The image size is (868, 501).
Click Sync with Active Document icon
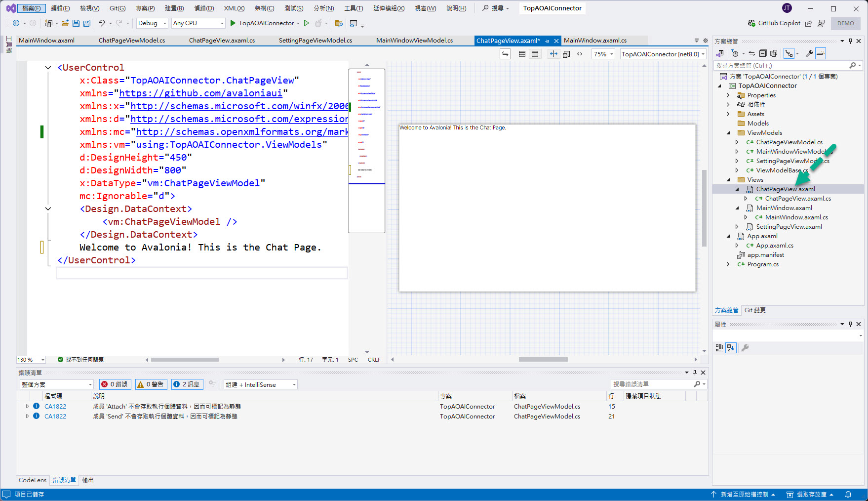(x=751, y=53)
